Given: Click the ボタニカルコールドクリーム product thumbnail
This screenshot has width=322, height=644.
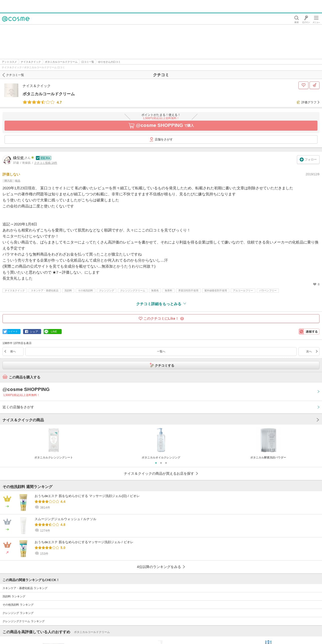Looking at the screenshot, I should click(x=11, y=90).
